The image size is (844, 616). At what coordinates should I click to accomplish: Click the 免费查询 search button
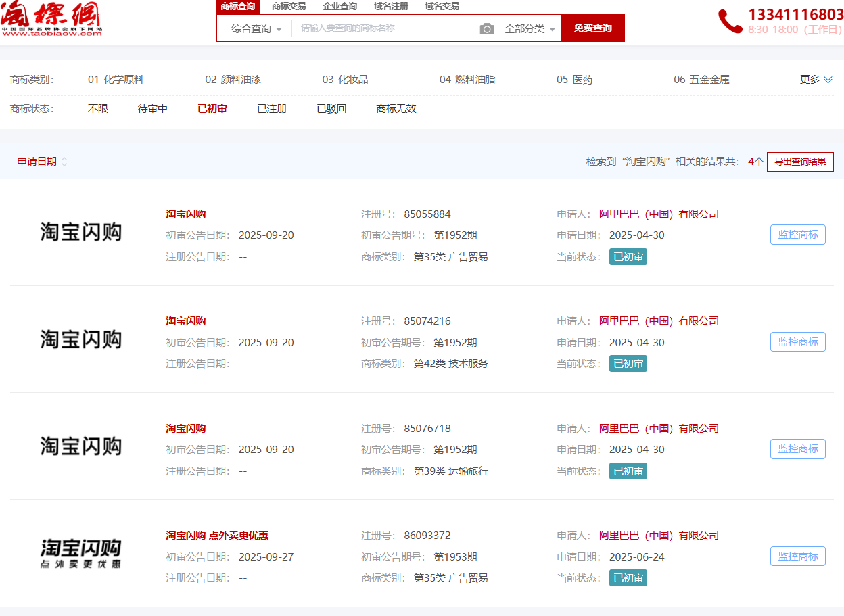pyautogui.click(x=592, y=28)
